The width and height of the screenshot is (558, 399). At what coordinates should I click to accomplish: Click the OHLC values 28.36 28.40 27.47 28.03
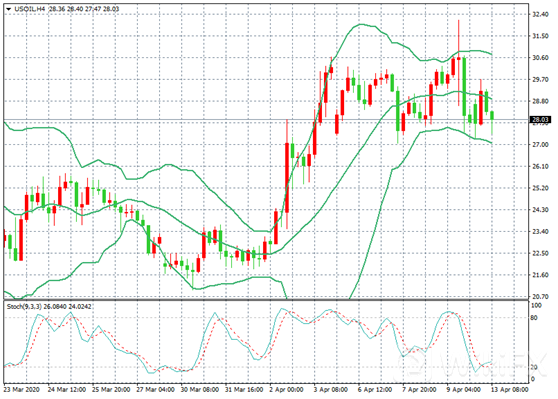click(84, 9)
